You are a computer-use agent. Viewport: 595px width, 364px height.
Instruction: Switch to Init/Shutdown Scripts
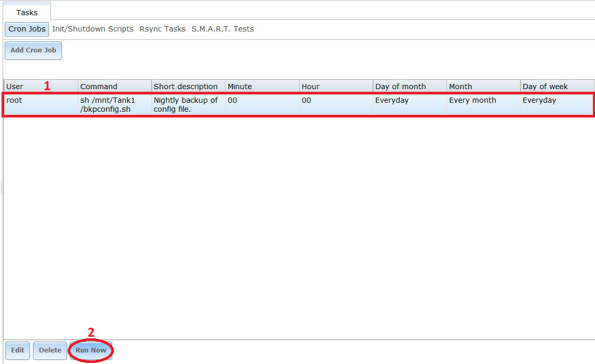93,29
